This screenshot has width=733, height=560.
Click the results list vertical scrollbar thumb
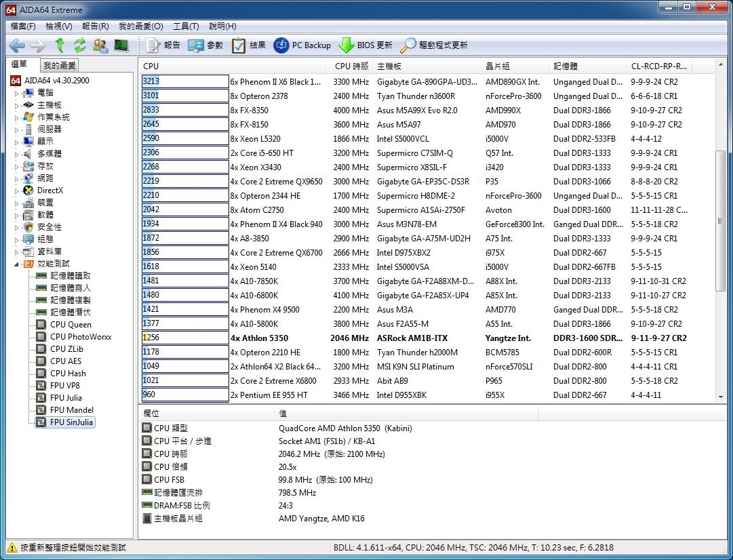tap(720, 220)
